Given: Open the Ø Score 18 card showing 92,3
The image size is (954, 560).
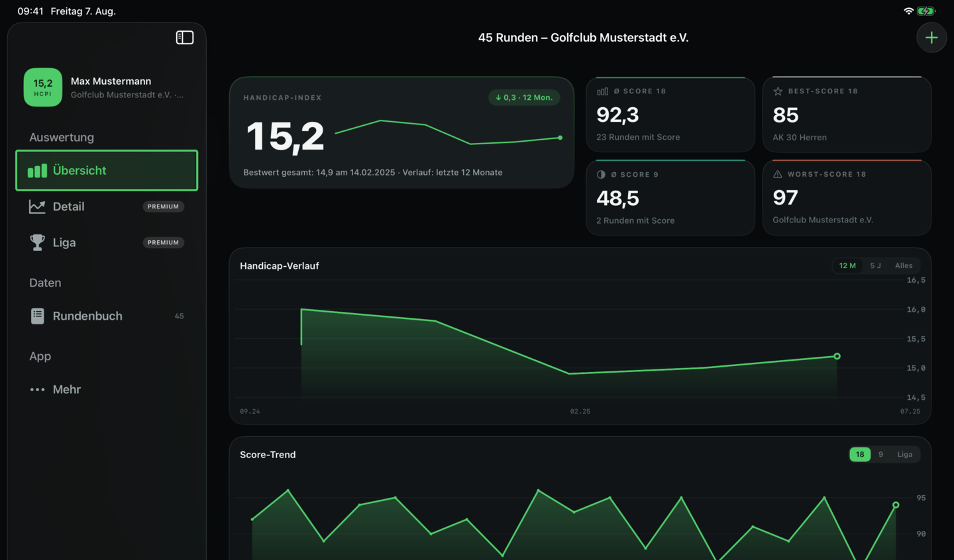Looking at the screenshot, I should (x=670, y=115).
